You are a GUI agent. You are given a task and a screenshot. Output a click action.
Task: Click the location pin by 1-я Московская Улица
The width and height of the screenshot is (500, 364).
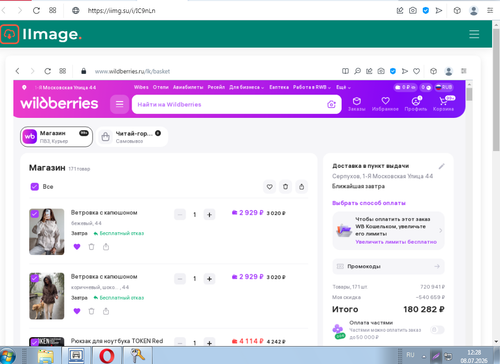(x=24, y=87)
